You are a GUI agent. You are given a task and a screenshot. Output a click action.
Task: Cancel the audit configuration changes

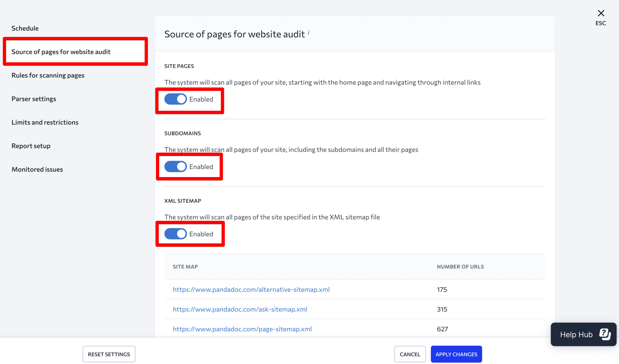pyautogui.click(x=410, y=354)
